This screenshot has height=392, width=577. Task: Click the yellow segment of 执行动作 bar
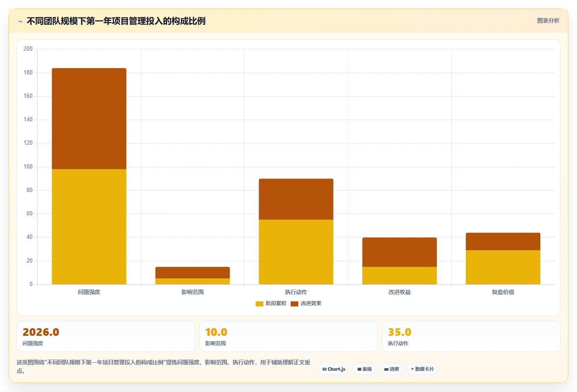click(296, 252)
